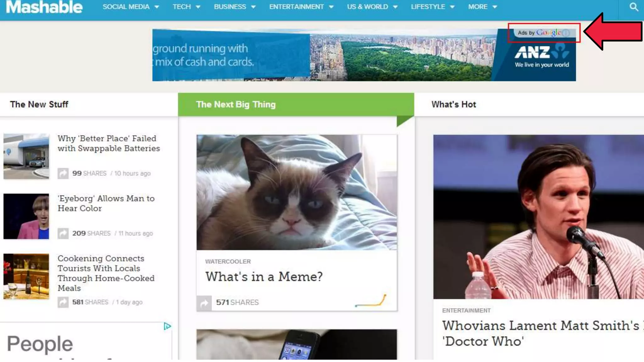Open 'Eyeborg' Allows Man to Hear Color
The height and width of the screenshot is (362, 644).
106,203
